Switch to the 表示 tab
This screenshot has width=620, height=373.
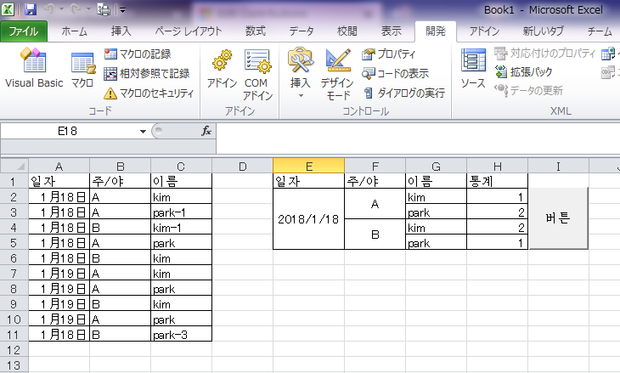pos(391,31)
